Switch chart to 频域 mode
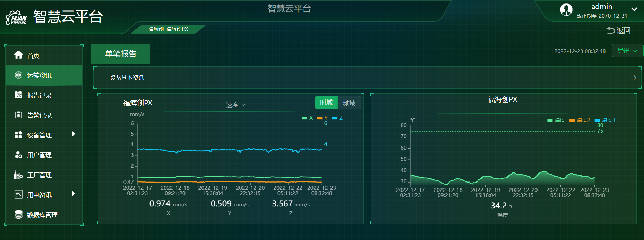 [x=349, y=103]
